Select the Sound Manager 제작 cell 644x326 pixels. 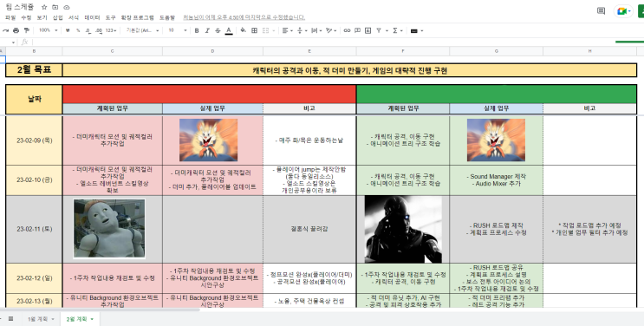pyautogui.click(x=496, y=180)
